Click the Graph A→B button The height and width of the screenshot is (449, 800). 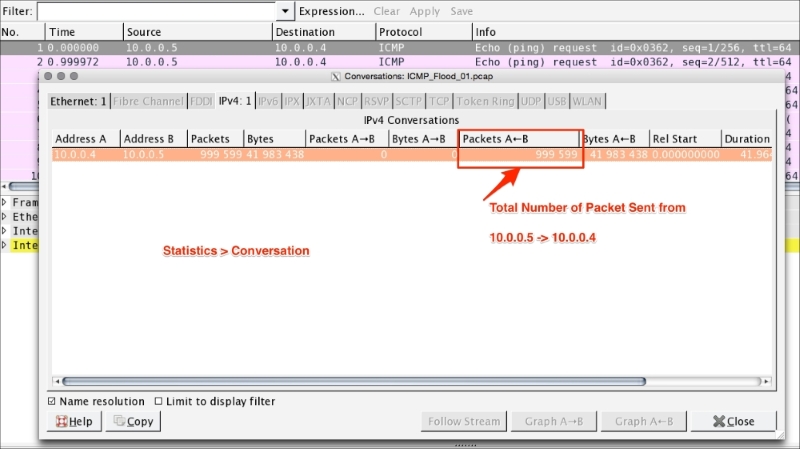(554, 421)
